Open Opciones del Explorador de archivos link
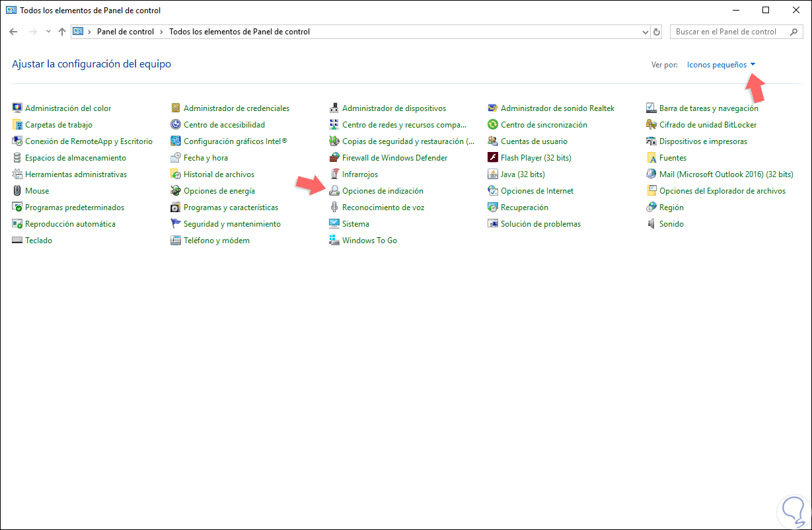 pos(722,191)
